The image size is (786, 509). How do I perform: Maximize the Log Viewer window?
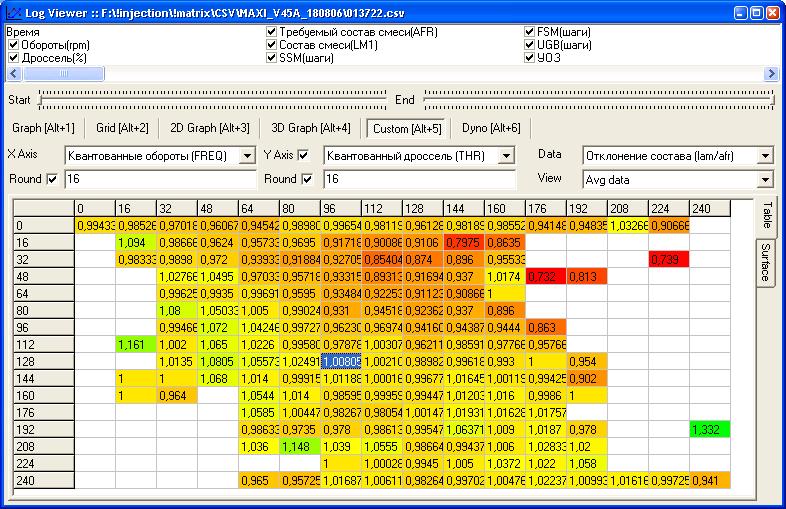click(755, 11)
